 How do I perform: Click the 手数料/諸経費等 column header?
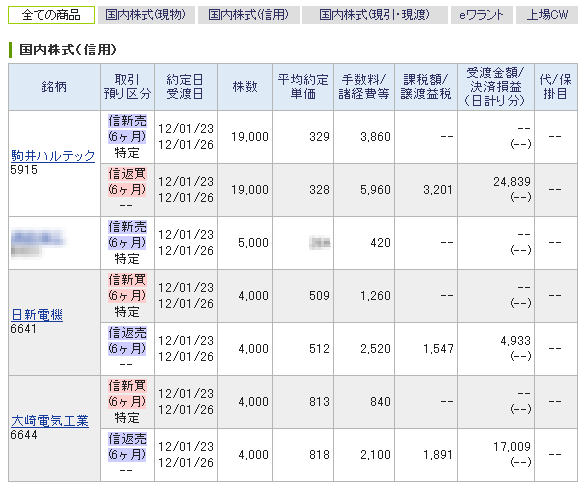tap(364, 87)
